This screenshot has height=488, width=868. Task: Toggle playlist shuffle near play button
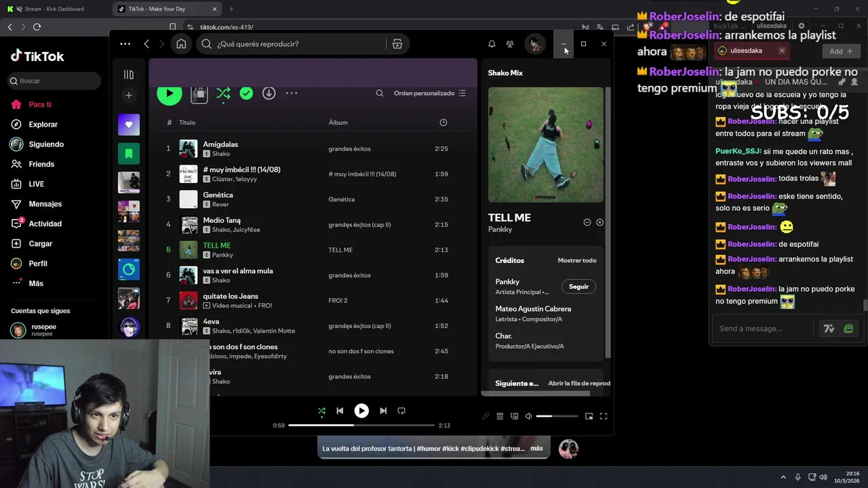coord(223,94)
